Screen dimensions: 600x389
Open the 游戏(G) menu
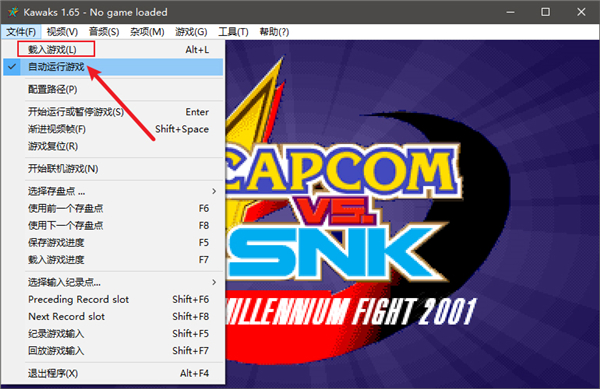point(191,32)
